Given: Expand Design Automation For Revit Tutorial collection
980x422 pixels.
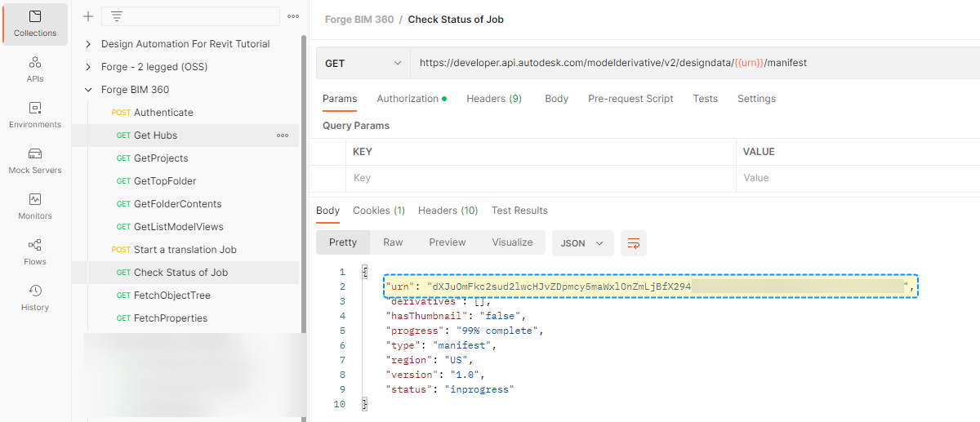Looking at the screenshot, I should tap(89, 44).
